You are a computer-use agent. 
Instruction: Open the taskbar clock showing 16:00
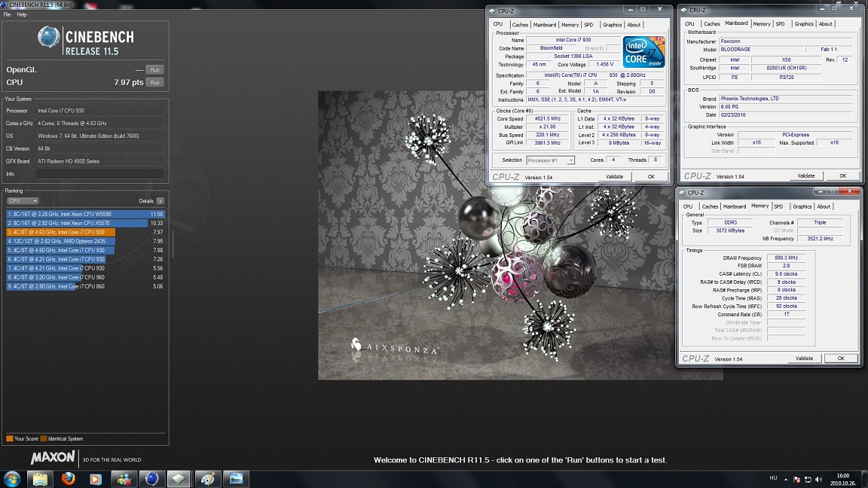coord(842,479)
